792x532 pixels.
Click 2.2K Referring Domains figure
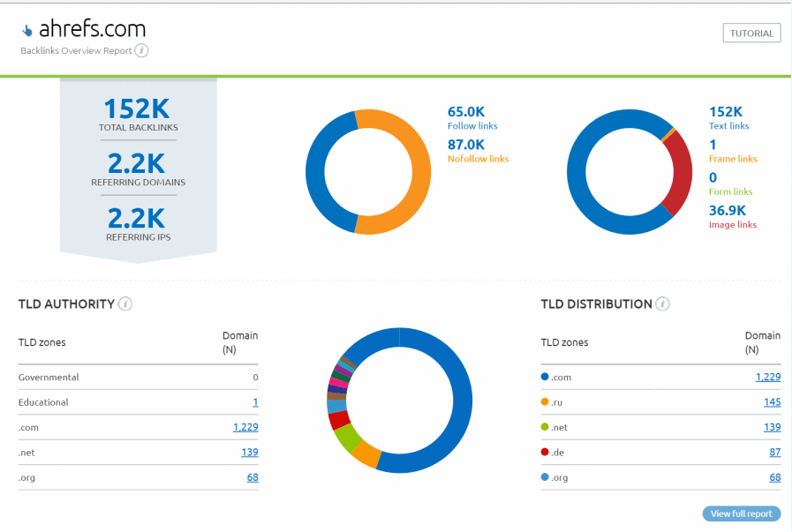[x=136, y=163]
